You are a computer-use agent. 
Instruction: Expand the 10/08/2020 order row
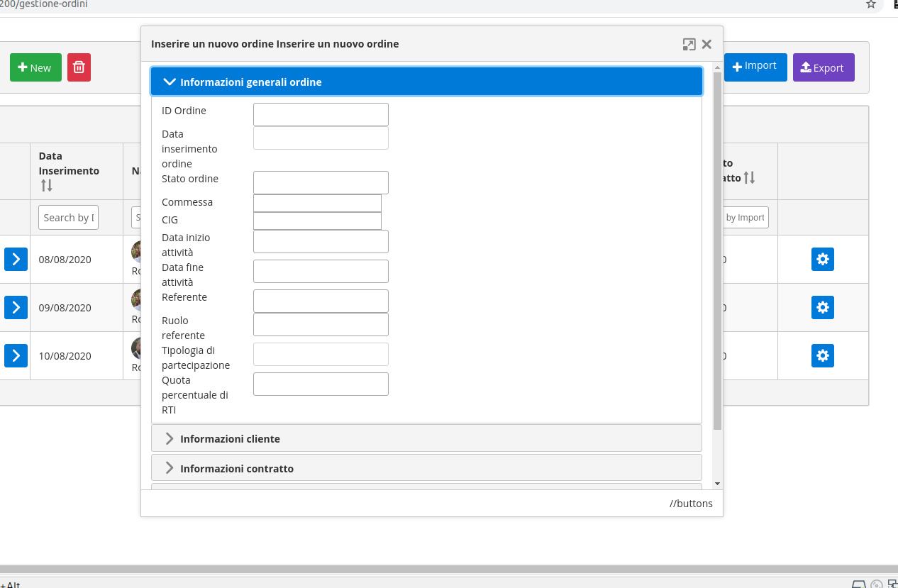click(16, 355)
